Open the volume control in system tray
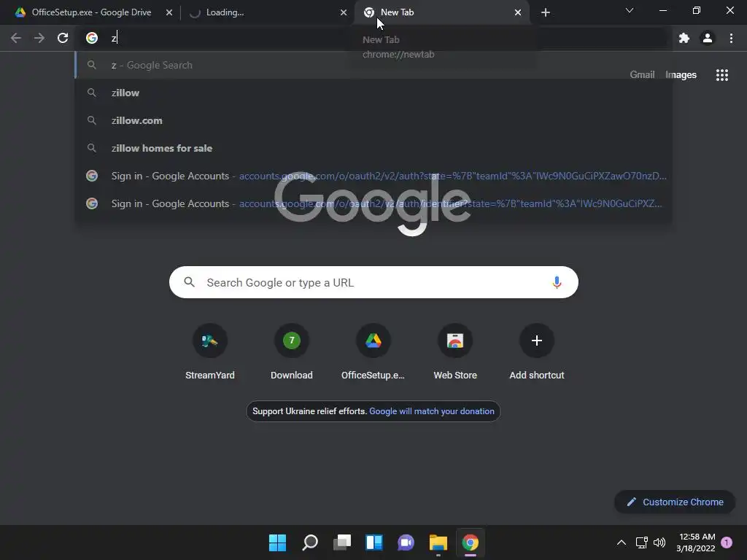The image size is (747, 560). click(x=659, y=542)
